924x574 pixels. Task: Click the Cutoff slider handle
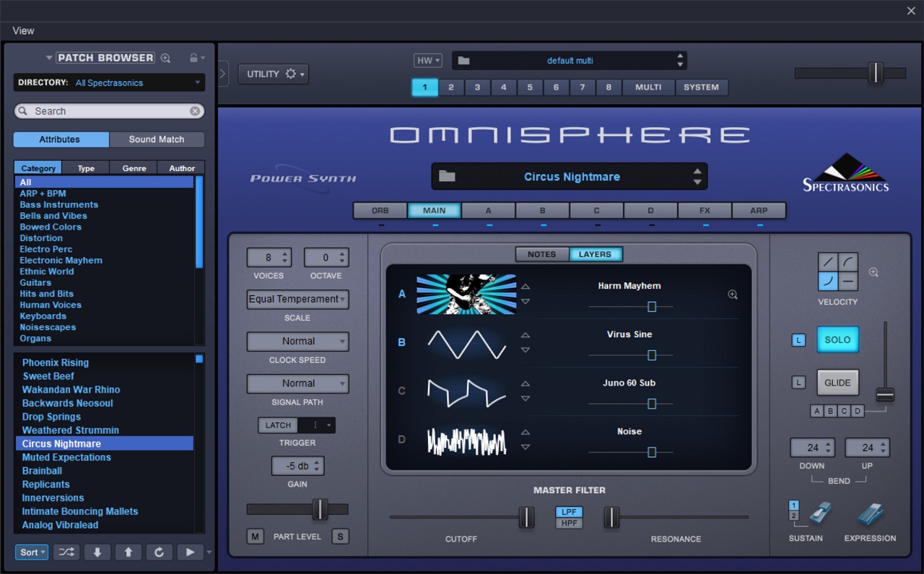click(x=526, y=517)
